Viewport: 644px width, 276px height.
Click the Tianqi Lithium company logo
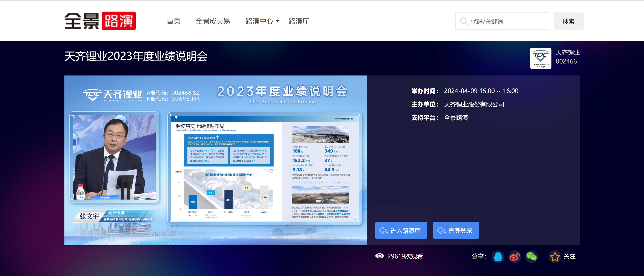point(540,58)
